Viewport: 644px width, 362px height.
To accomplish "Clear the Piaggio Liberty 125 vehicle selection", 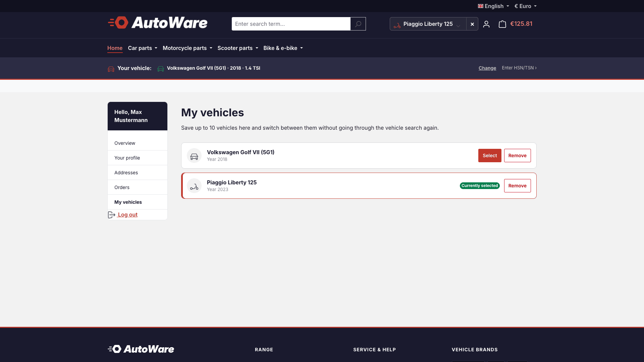I will click(472, 24).
